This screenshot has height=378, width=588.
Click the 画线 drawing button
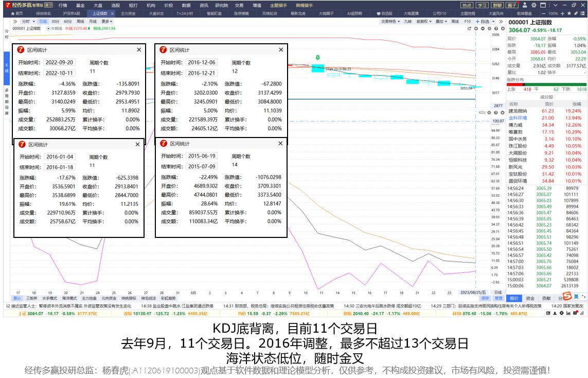pos(455,22)
